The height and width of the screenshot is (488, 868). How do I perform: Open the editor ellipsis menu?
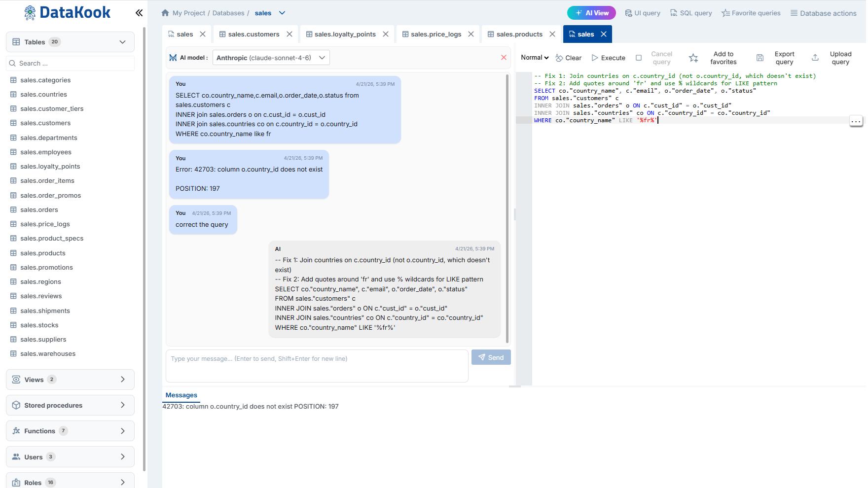pos(856,121)
